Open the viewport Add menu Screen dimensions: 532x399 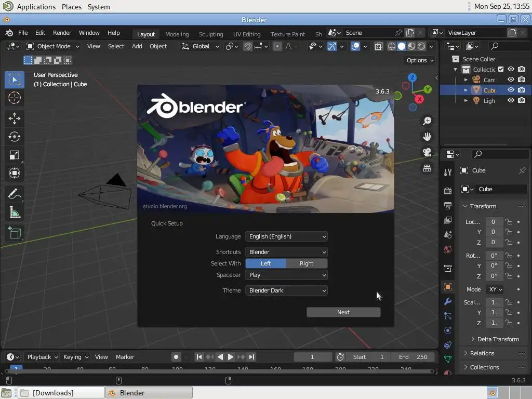(137, 46)
